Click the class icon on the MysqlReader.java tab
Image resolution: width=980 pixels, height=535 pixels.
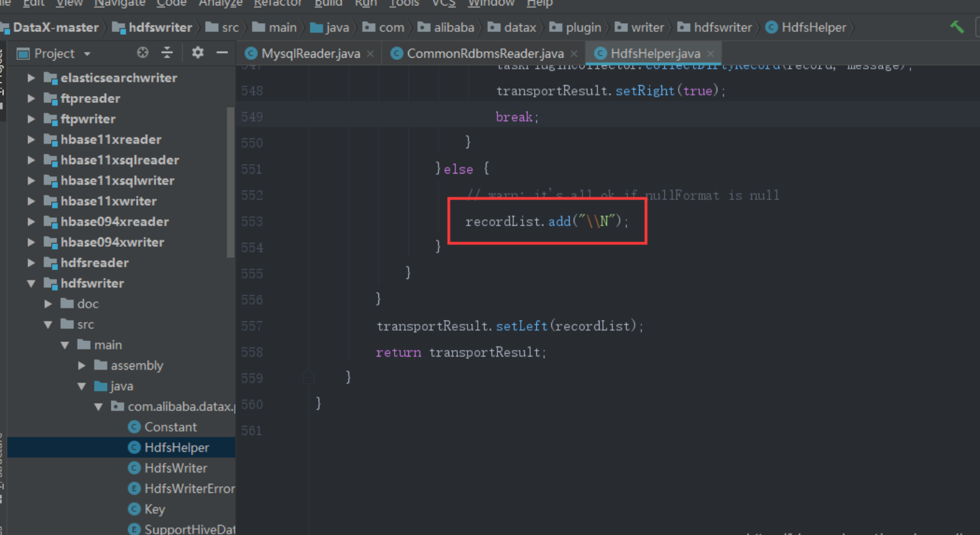(252, 52)
